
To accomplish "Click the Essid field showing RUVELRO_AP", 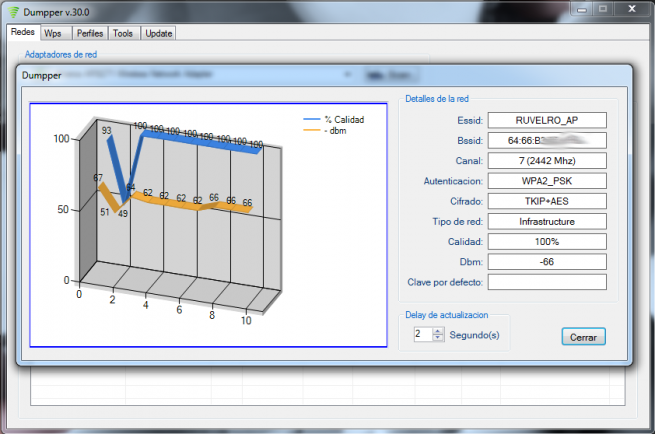I will coord(547,120).
